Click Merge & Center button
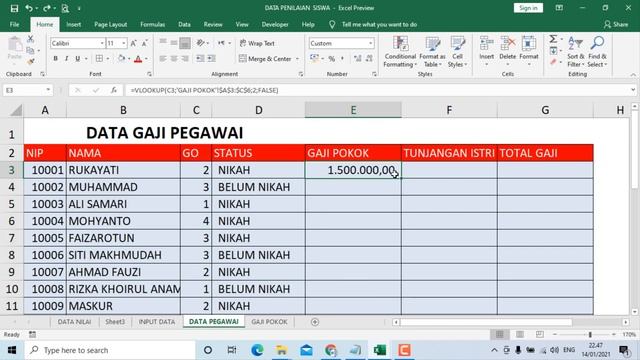Image resolution: width=640 pixels, height=360 pixels. [x=265, y=59]
